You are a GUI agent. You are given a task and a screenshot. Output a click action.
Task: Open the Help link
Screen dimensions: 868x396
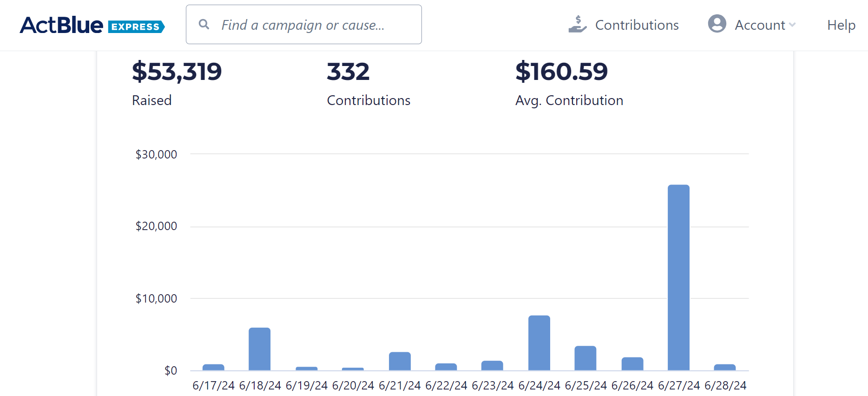841,25
